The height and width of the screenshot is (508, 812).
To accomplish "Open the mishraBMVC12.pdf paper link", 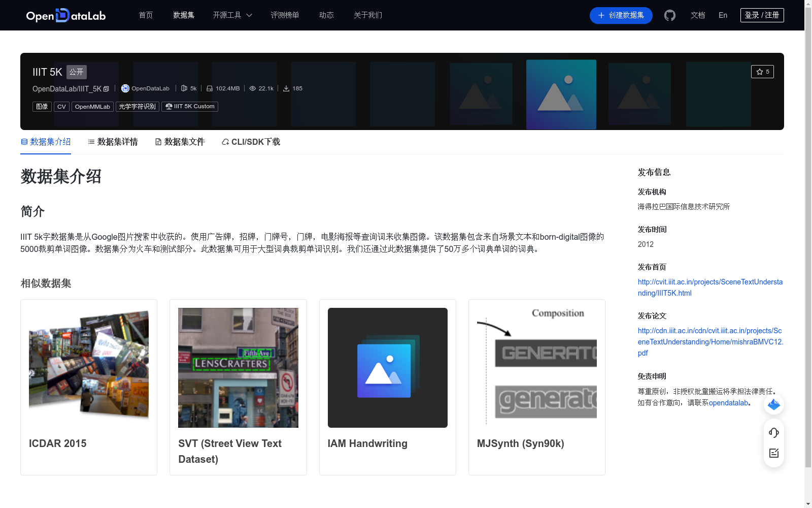I will (x=710, y=342).
